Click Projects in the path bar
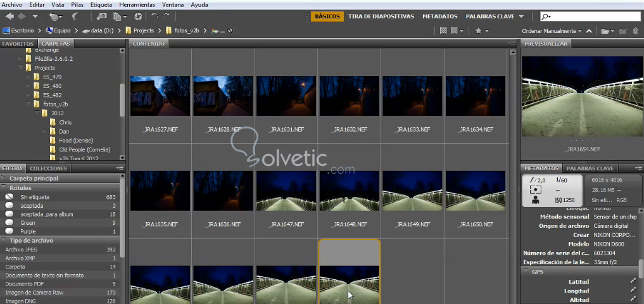The width and height of the screenshot is (644, 304). click(140, 31)
